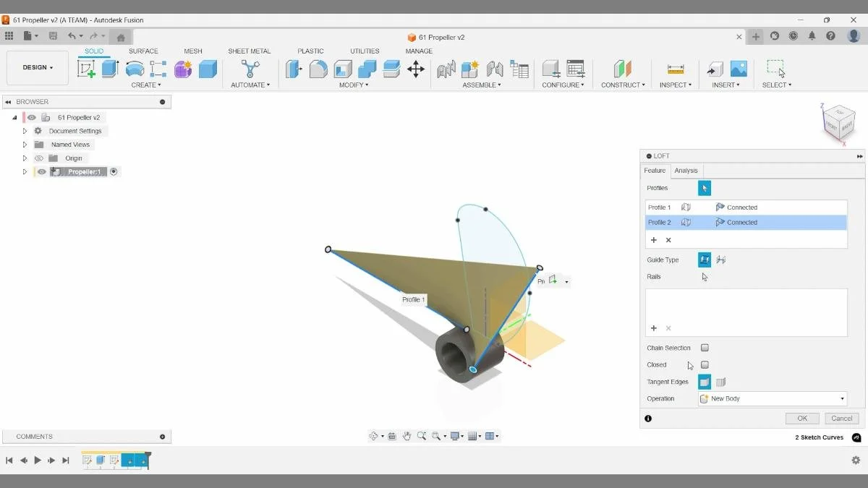Viewport: 868px width, 488px height.
Task: Switch to the SURFACE ribbon tab
Action: pyautogui.click(x=143, y=51)
